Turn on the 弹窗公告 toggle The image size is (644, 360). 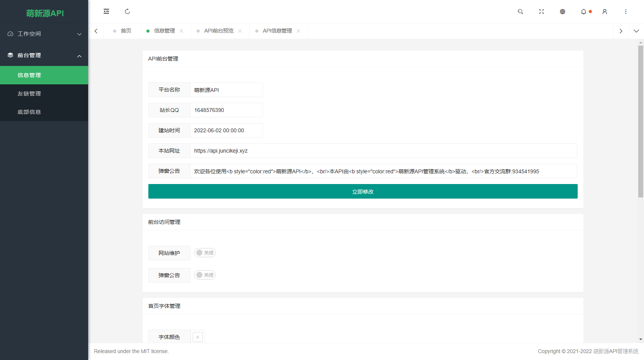(x=204, y=275)
